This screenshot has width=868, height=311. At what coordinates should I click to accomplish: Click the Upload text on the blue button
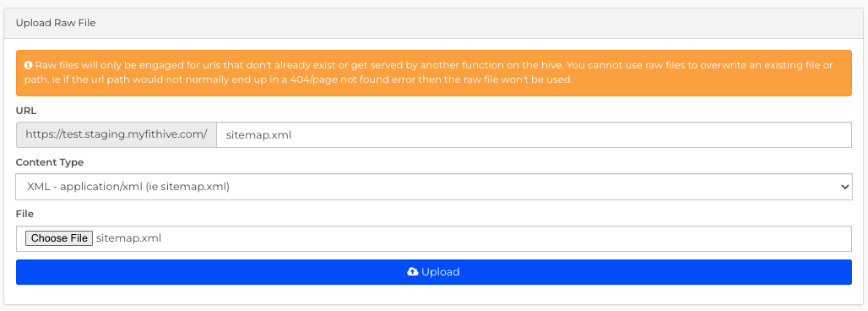pos(441,272)
